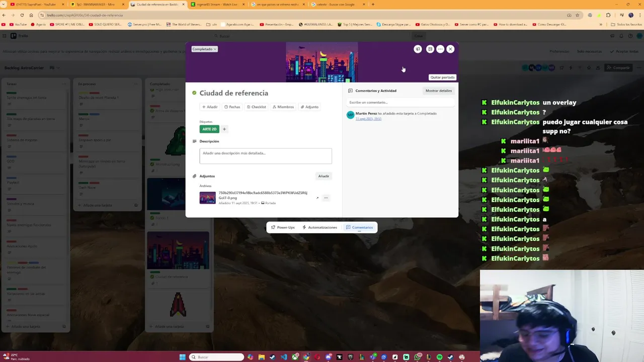
Task: Switch to the Miro browser tab
Action: [x=97, y=5]
